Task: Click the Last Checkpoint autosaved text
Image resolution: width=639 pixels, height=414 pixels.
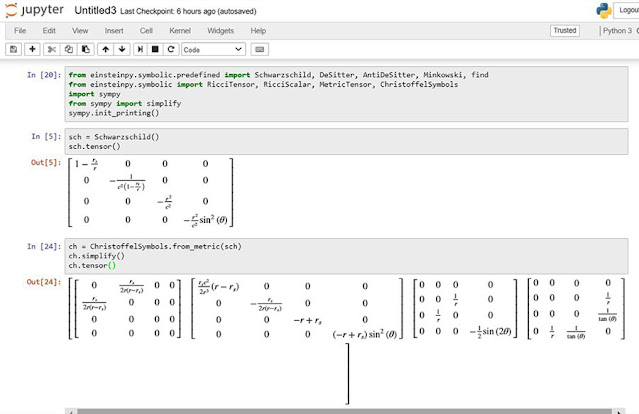Action: [188, 11]
